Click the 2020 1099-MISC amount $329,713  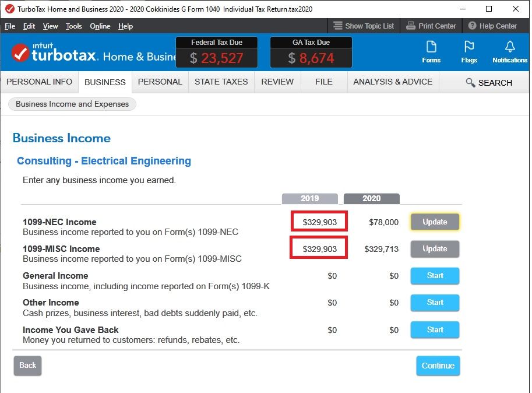[381, 249]
